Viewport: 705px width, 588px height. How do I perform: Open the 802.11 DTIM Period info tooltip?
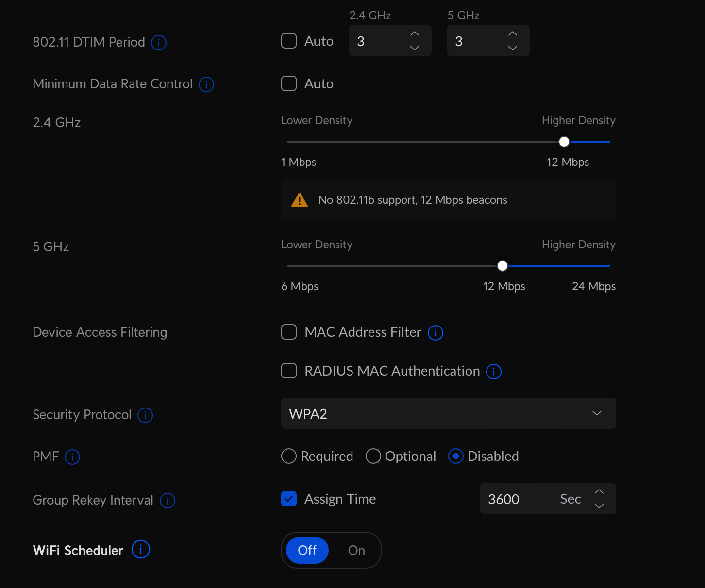click(158, 43)
